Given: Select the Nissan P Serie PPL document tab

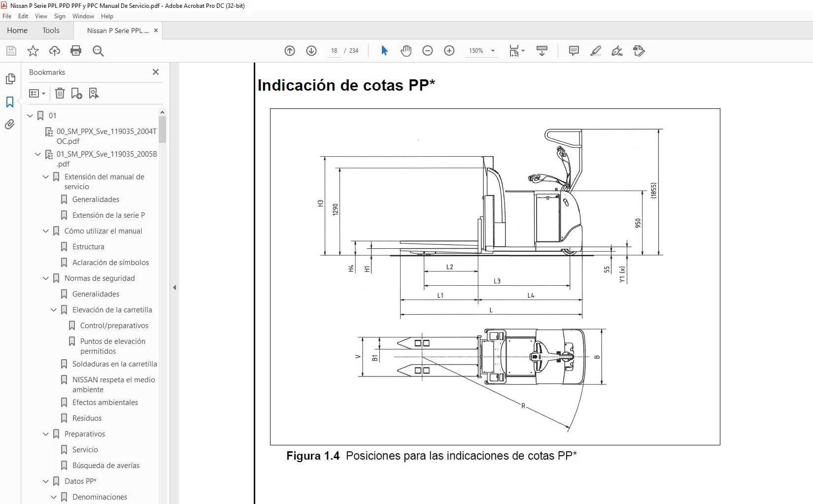Looking at the screenshot, I should (x=118, y=31).
